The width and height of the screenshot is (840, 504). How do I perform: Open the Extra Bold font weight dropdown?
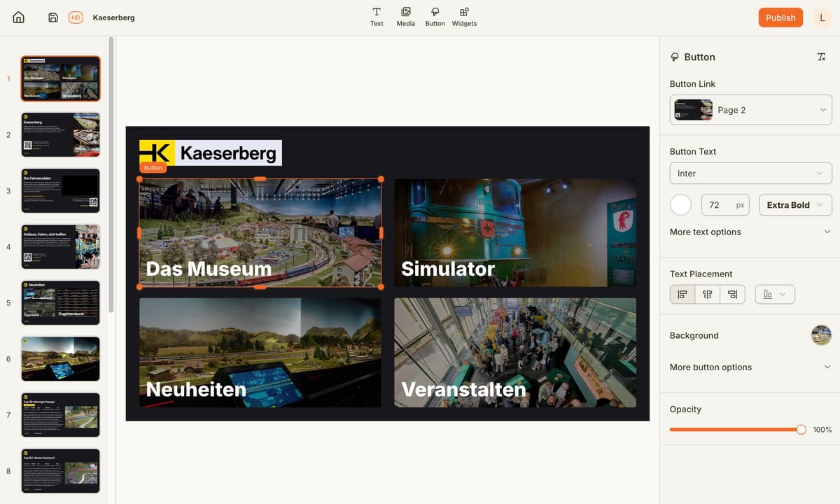[795, 204]
